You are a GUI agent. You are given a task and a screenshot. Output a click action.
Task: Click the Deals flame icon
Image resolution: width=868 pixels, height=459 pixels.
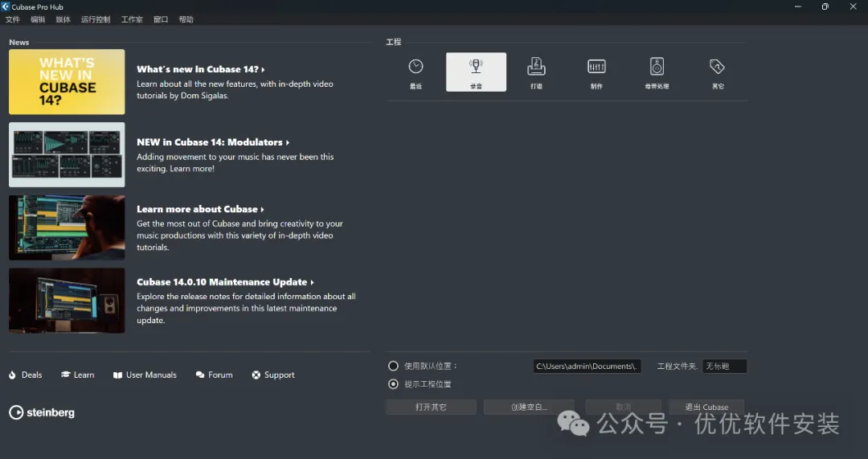point(13,375)
